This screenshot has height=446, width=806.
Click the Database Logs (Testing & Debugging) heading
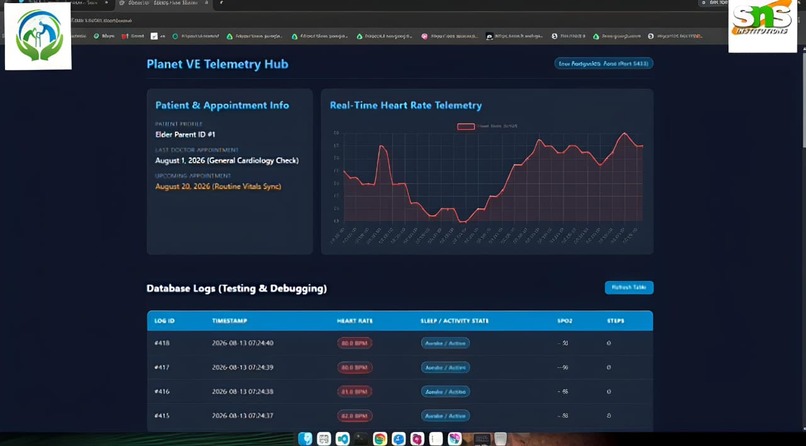click(236, 289)
